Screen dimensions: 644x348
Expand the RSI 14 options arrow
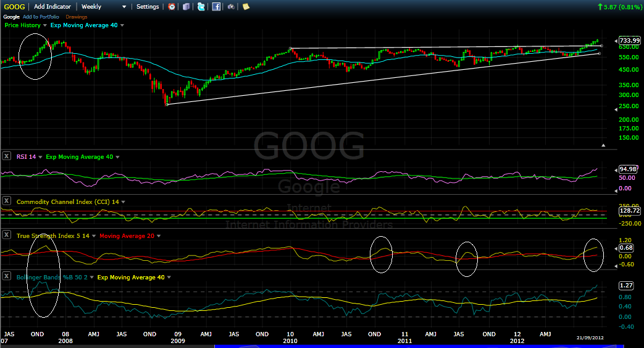coord(40,157)
